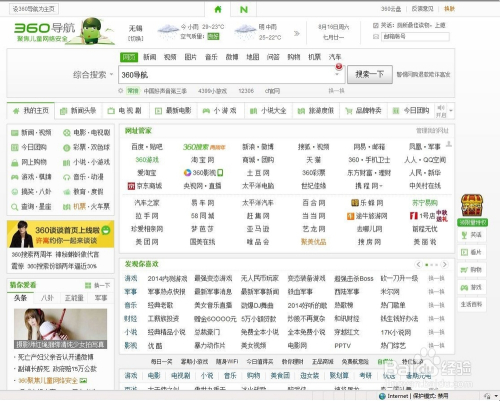Click the 360 search input field
Viewport: 500px width, 401px height.
point(226,74)
